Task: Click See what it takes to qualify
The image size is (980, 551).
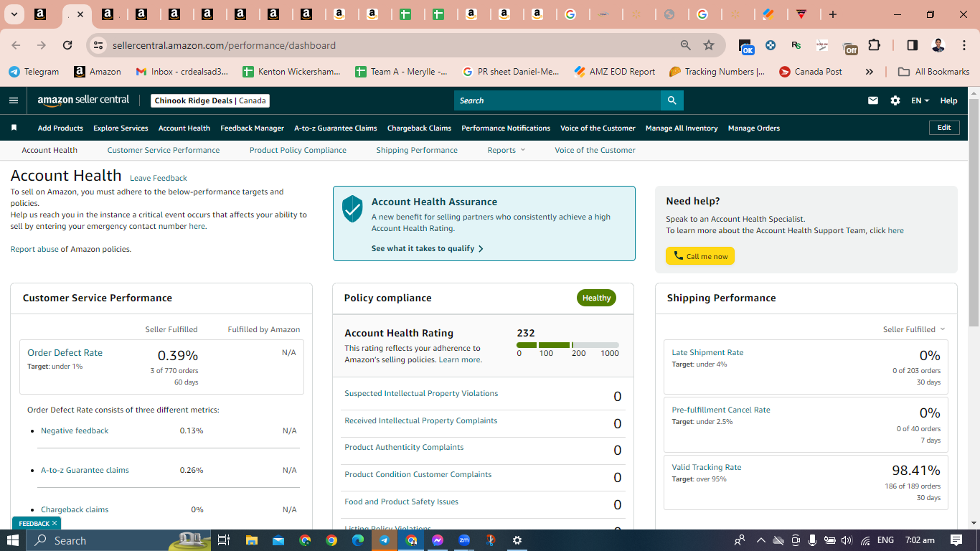Action: tap(428, 248)
